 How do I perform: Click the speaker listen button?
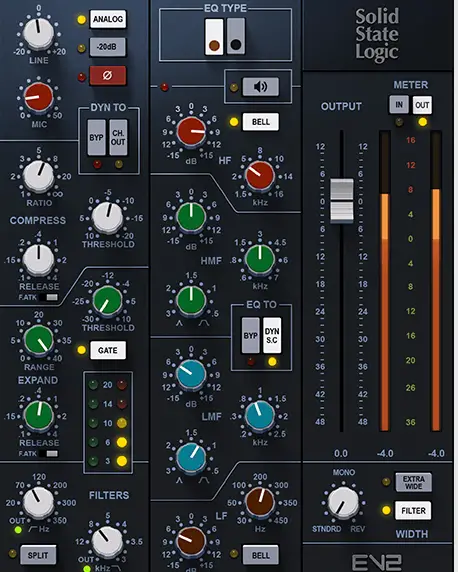[261, 87]
